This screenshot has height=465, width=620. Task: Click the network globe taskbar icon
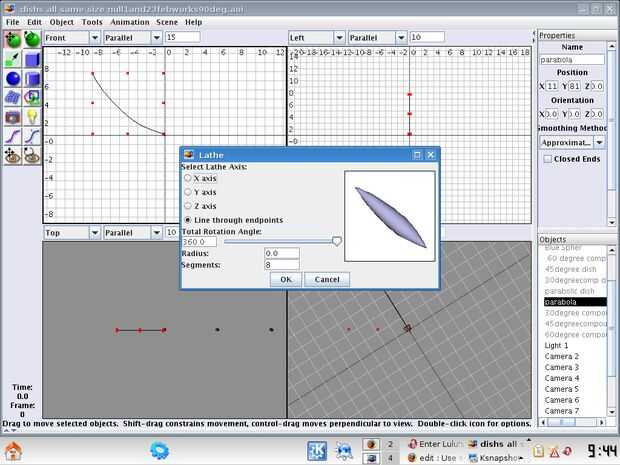coord(344,451)
